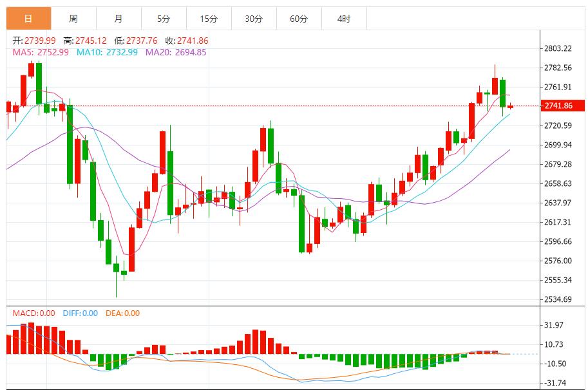This screenshot has width=588, height=390.
Task: Choose the 30分 timeframe tab
Action: tap(254, 19)
